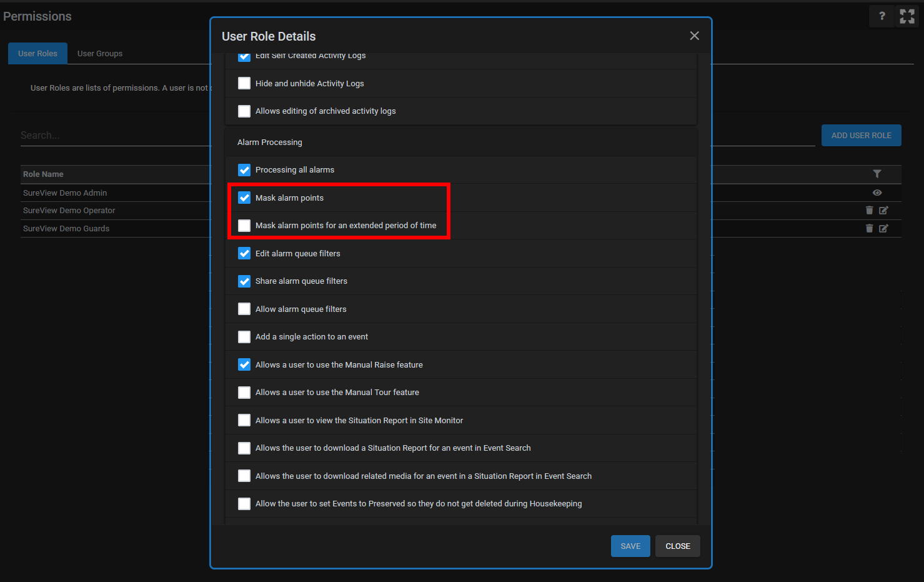
Task: Enable Hide and unhide Activity Logs
Action: click(244, 83)
